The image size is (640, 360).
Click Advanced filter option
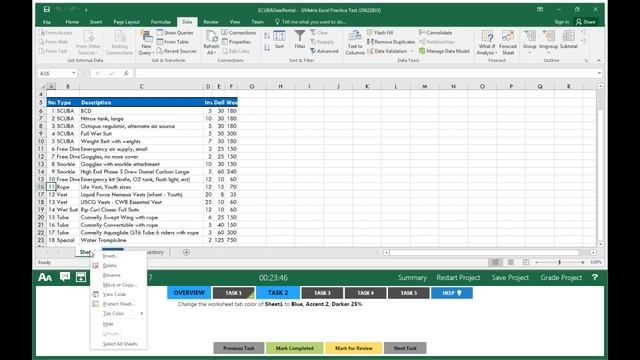[x=324, y=51]
